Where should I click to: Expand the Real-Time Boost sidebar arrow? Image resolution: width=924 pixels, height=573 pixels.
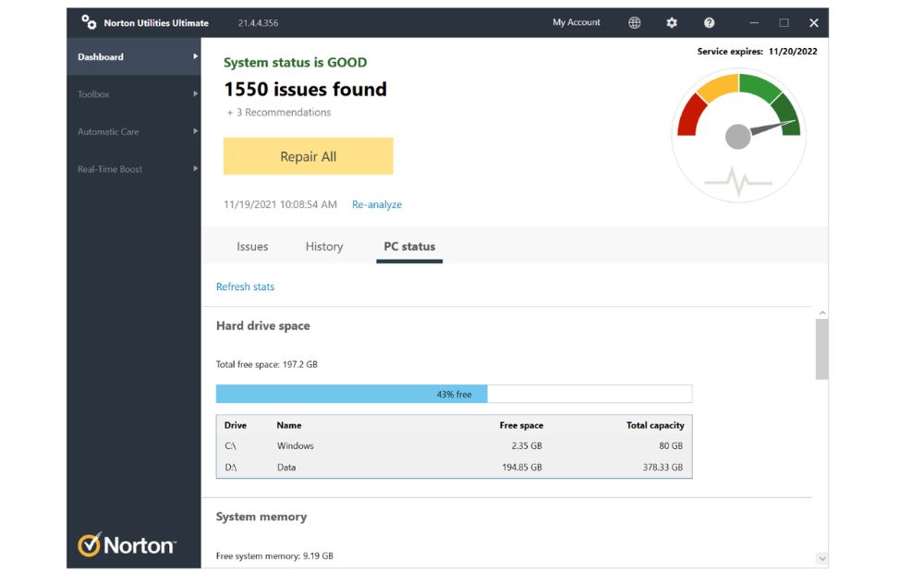tap(195, 168)
